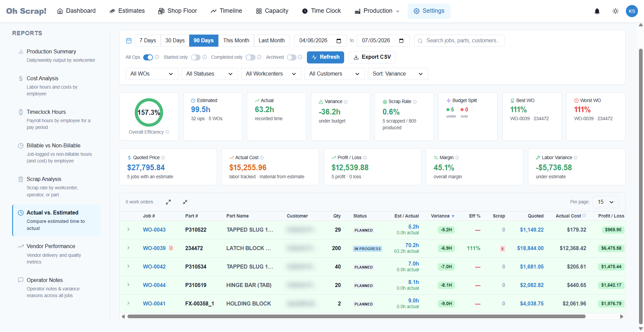Open the Shop Floor nav item
The width and height of the screenshot is (644, 332).
(x=178, y=11)
